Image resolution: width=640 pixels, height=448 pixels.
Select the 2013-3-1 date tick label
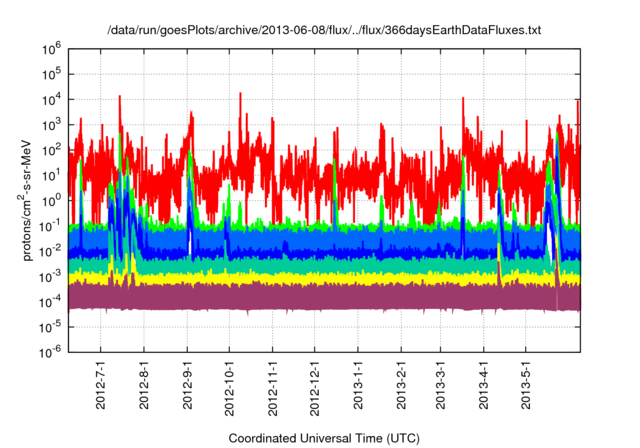coord(440,385)
